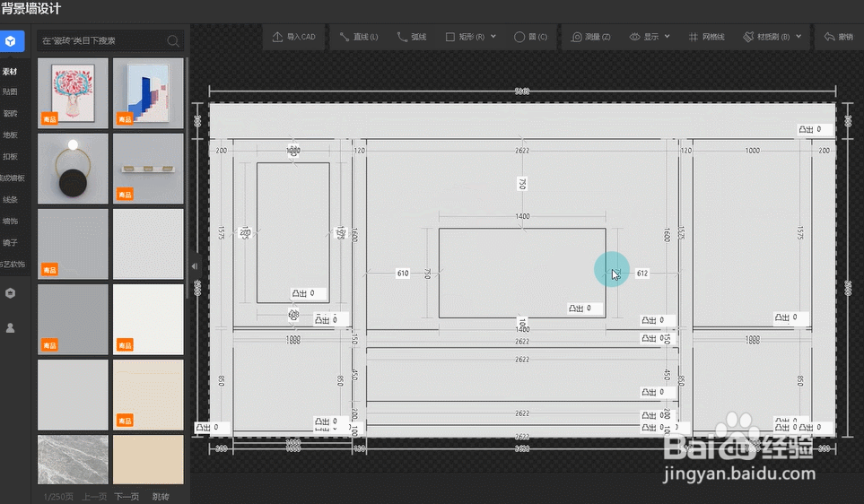Select the material brush 材质刷(B)
Screen dimensions: 864x504
pos(766,37)
